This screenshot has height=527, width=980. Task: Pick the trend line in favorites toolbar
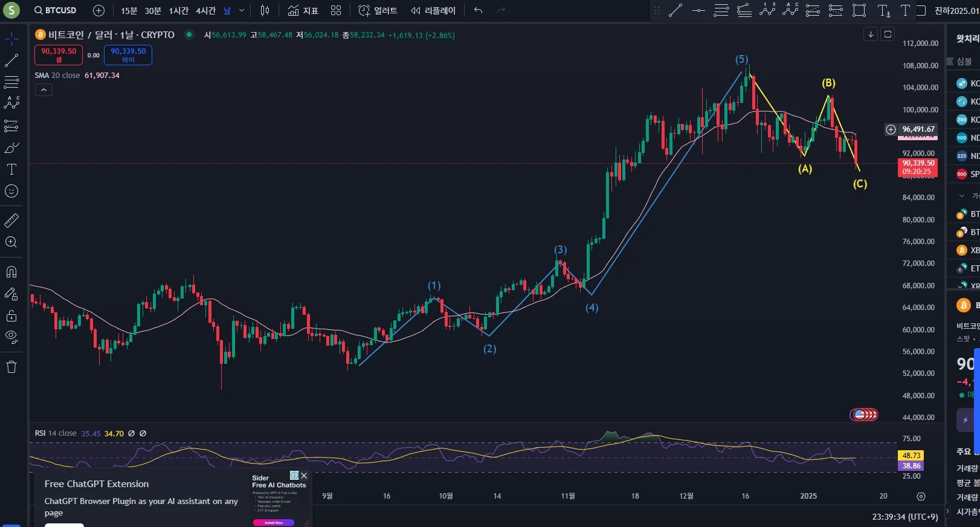pos(675,10)
